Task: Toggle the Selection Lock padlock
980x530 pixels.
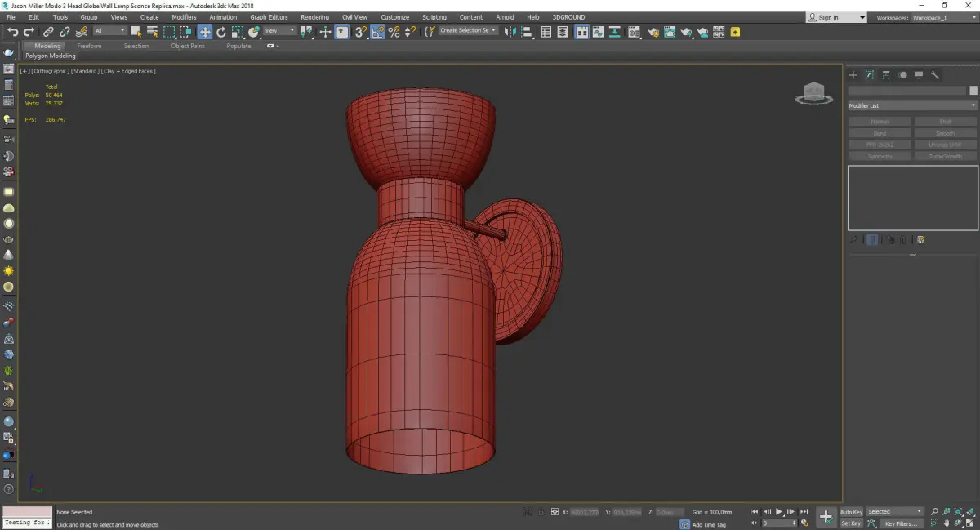Action: [539, 512]
